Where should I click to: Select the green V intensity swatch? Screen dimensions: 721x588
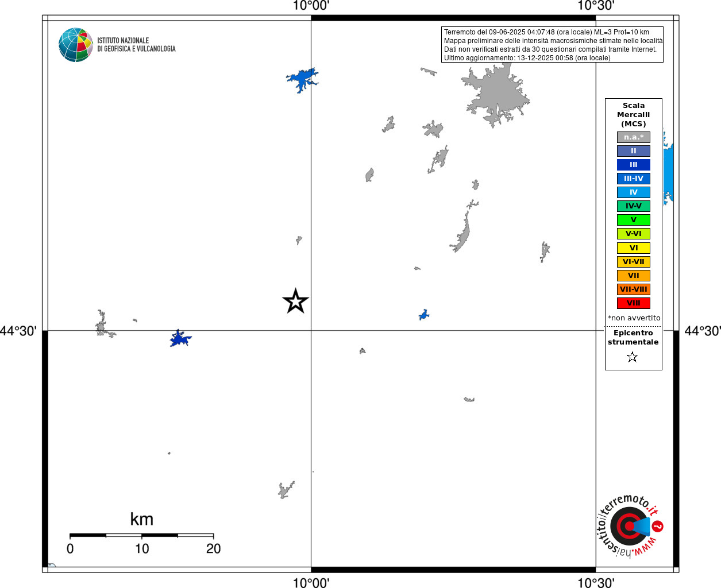634,220
